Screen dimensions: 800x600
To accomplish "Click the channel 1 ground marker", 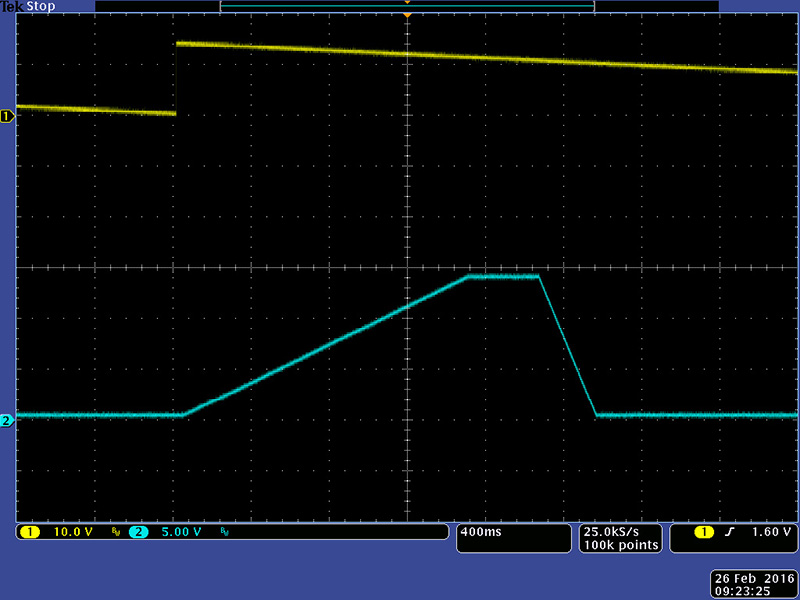I will [7, 117].
